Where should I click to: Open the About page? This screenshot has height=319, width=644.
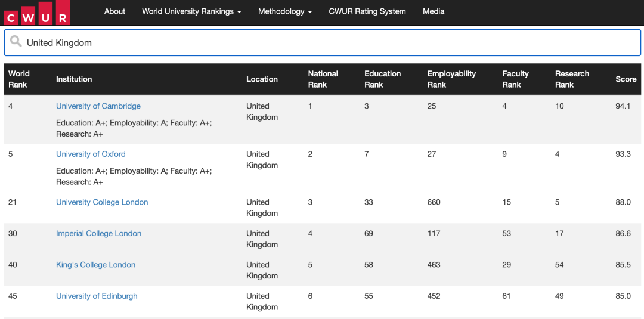(x=114, y=11)
